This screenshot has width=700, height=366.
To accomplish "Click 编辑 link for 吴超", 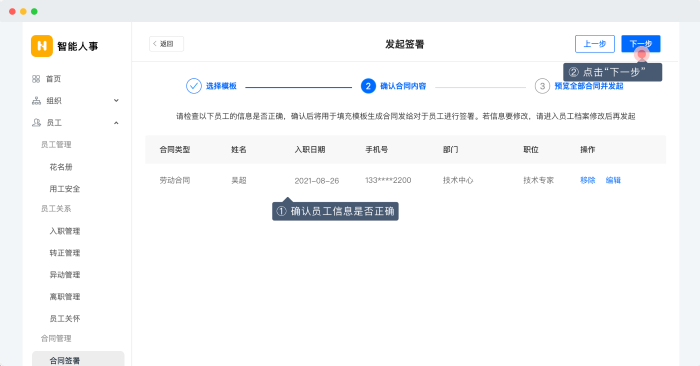I will click(613, 180).
